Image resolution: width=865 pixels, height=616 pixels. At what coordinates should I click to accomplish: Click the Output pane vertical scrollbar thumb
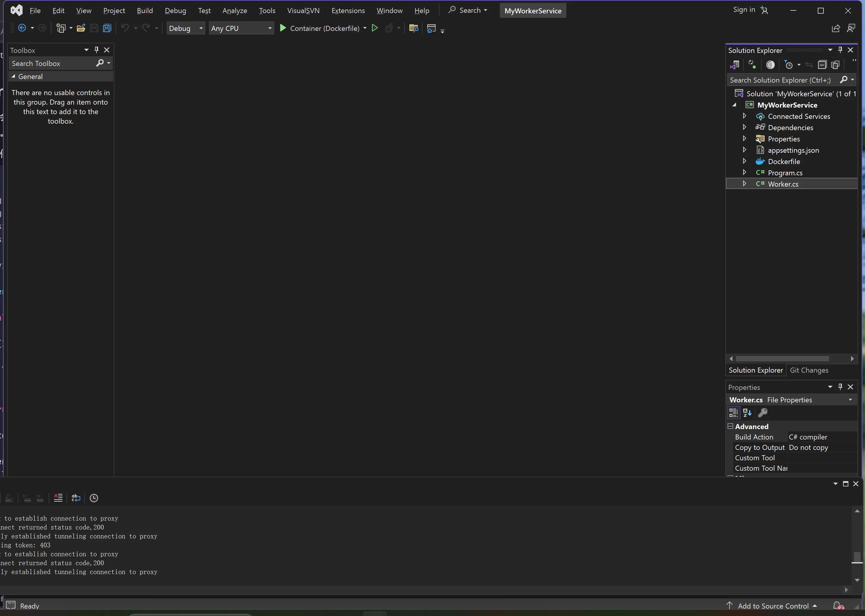pyautogui.click(x=857, y=557)
